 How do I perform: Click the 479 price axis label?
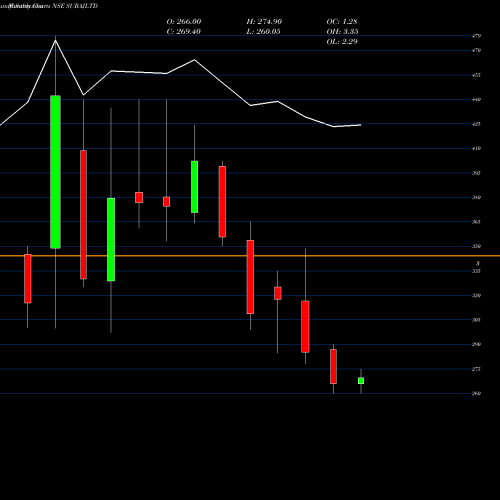pos(476,36)
